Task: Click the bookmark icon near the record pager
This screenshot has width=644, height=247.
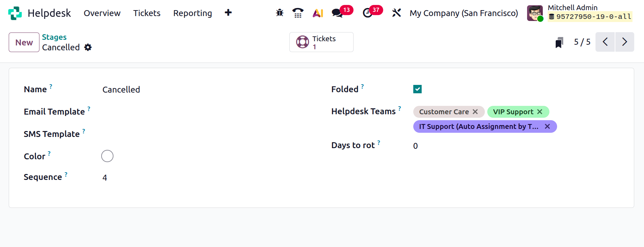Action: point(559,42)
